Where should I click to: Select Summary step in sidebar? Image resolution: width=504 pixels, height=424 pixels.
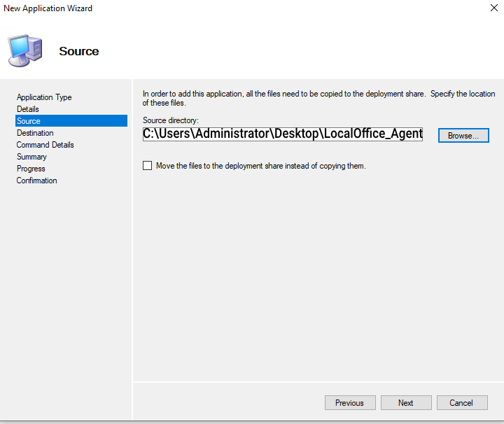click(x=31, y=157)
